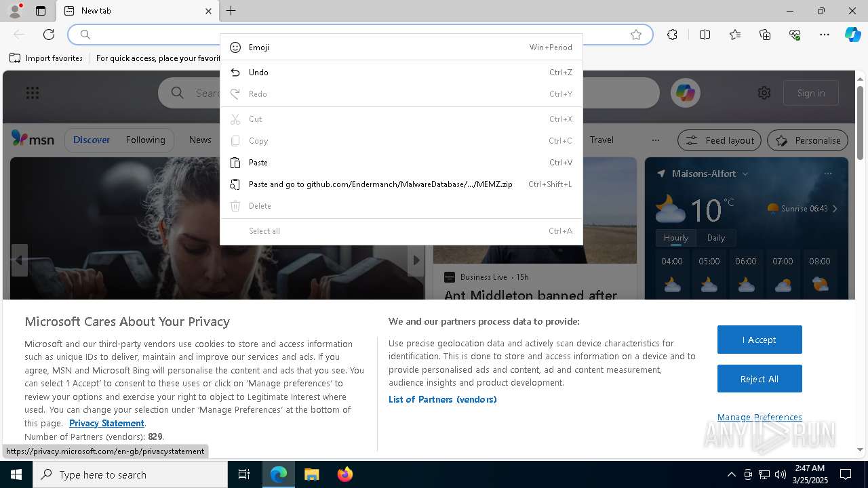Open the notifications action center
Viewport: 868px width, 488px height.
coord(846,474)
